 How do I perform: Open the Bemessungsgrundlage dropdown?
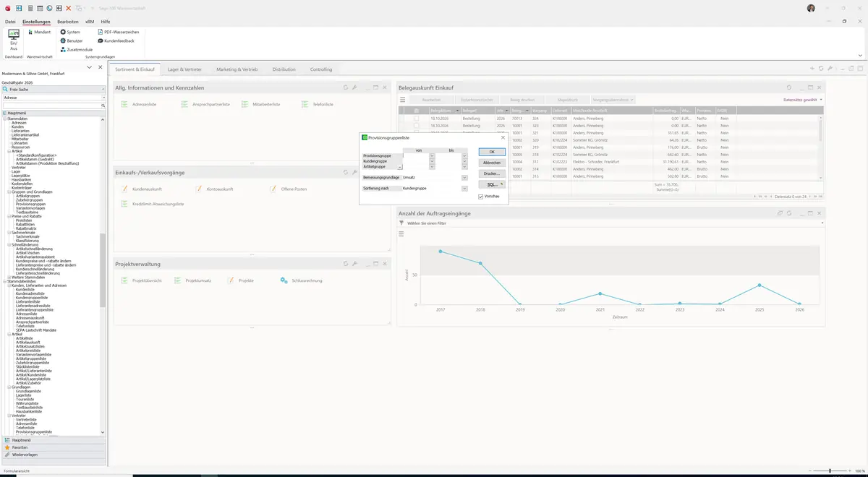pos(464,177)
